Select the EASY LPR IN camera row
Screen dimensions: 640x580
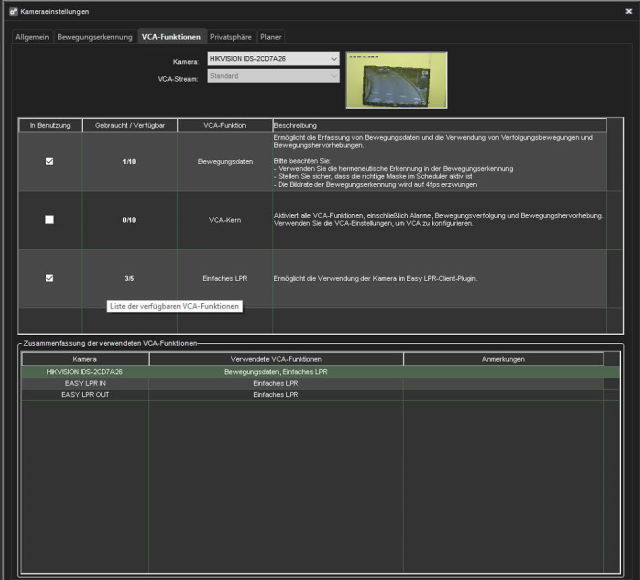[85, 383]
